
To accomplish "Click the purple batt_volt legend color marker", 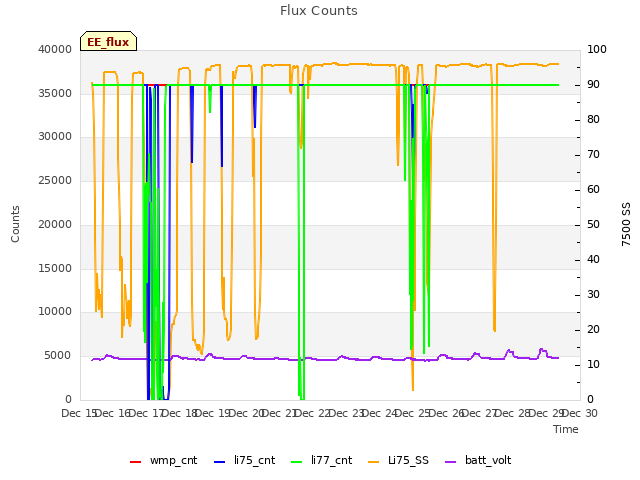I will click(x=450, y=462).
